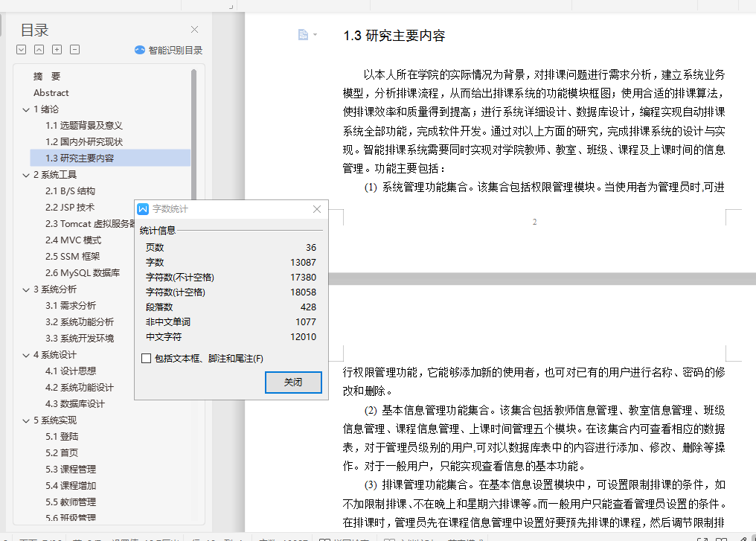756x541 pixels.
Task: Navigate to 5.5 教师管理 entry
Action: pos(71,502)
